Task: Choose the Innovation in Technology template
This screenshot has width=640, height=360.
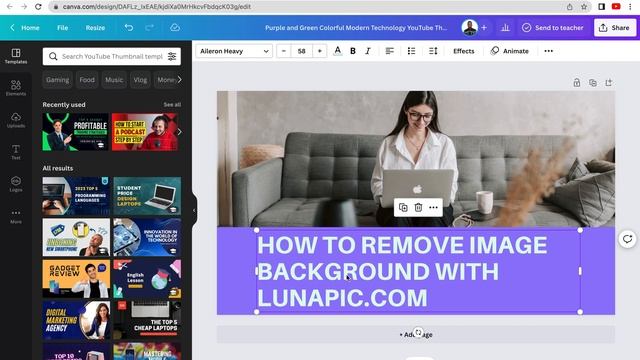Action: point(147,237)
